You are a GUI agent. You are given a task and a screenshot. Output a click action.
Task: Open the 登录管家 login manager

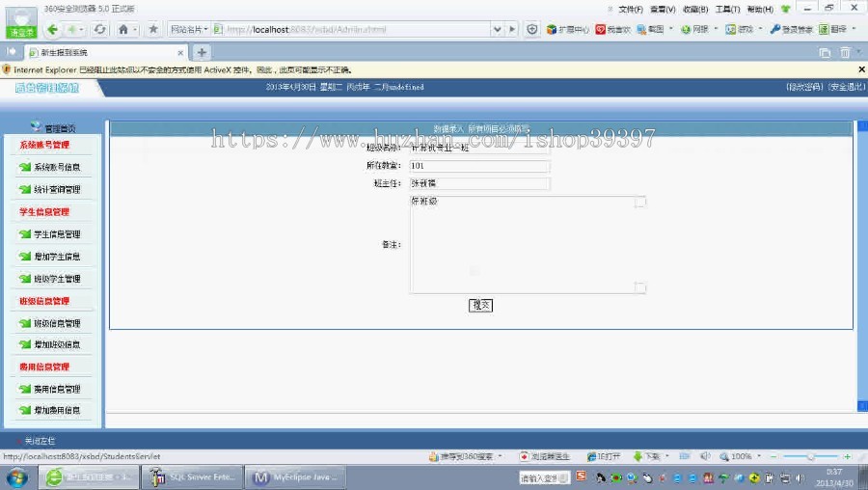(792, 29)
